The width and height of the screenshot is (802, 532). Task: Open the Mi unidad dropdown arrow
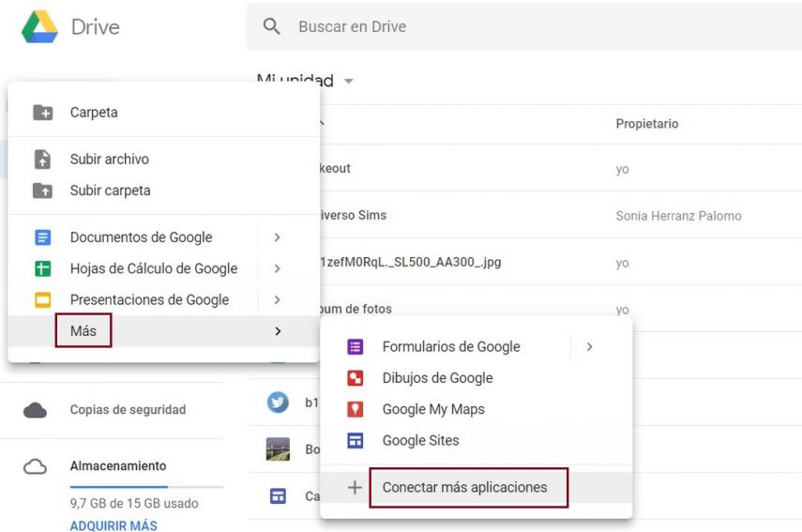[349, 81]
